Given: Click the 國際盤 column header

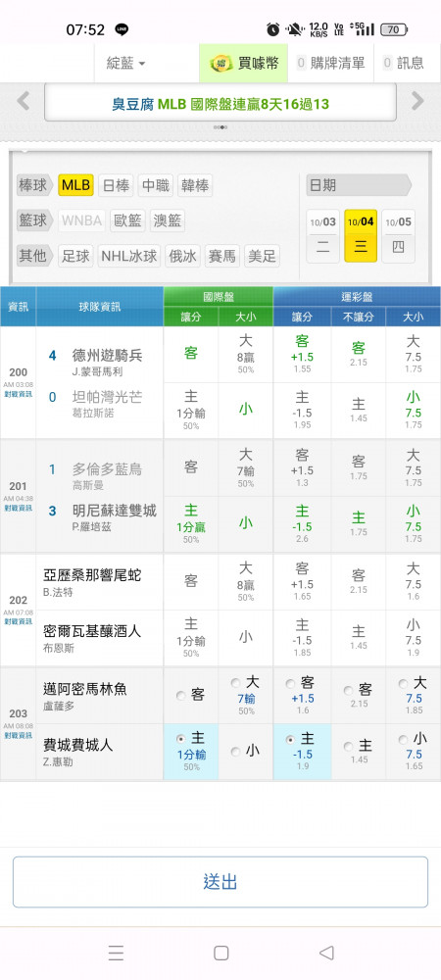Looking at the screenshot, I should click(218, 296).
